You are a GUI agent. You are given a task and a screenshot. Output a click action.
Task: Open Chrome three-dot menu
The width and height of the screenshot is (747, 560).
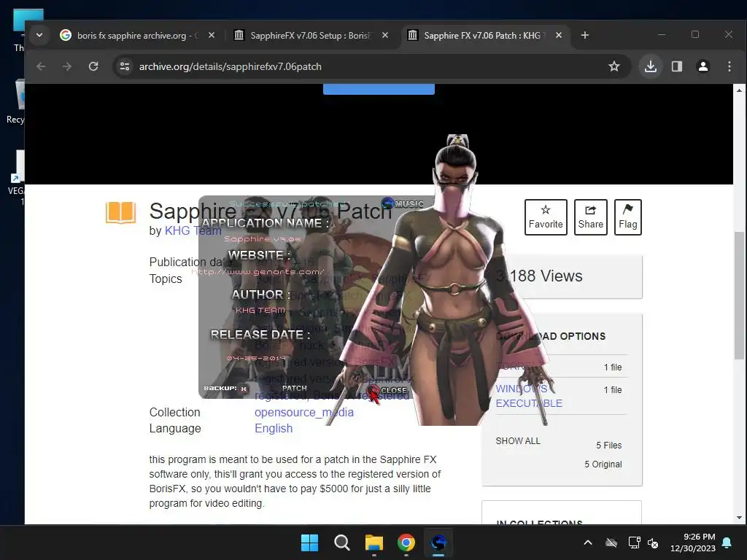(729, 66)
